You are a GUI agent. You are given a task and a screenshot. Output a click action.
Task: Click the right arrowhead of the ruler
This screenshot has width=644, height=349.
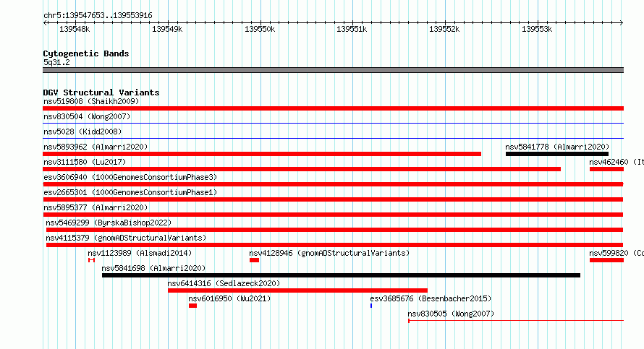(x=622, y=23)
